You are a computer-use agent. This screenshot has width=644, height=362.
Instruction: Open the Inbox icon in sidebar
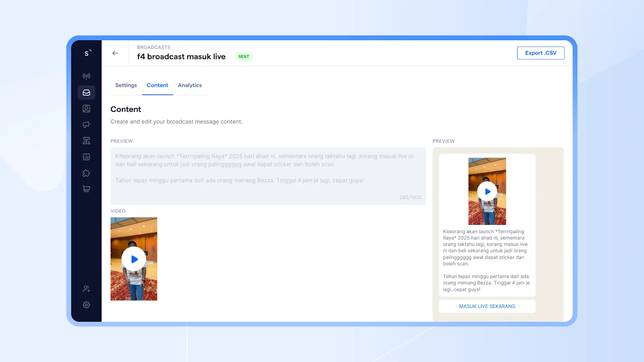[x=87, y=93]
